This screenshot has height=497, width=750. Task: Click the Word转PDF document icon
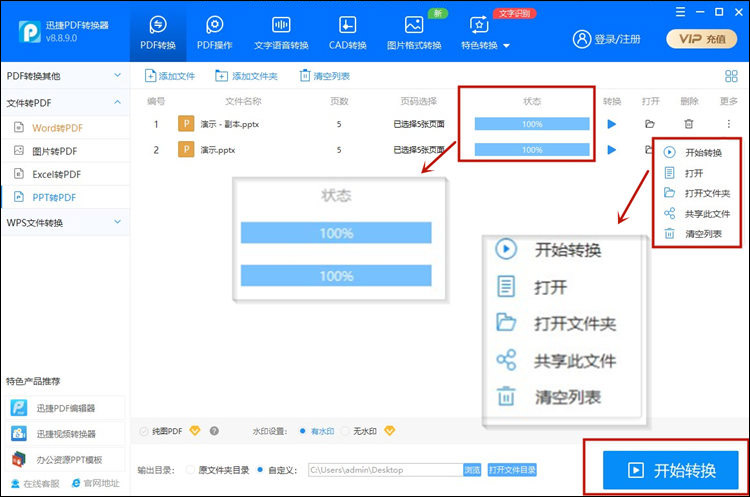coord(19,127)
